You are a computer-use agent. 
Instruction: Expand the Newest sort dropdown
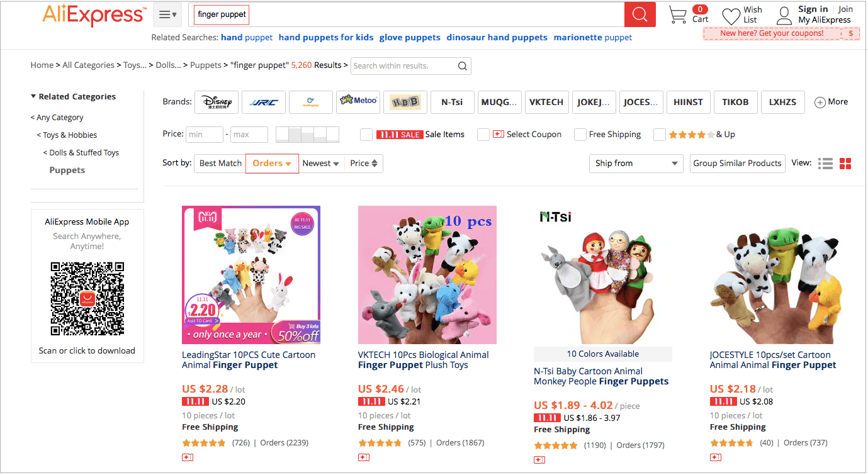321,163
